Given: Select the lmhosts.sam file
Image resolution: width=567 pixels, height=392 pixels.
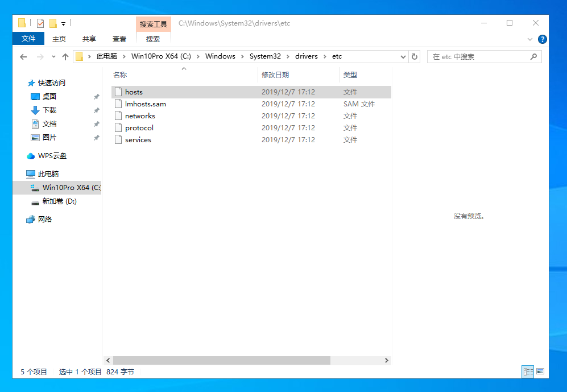Looking at the screenshot, I should click(x=251, y=104).
